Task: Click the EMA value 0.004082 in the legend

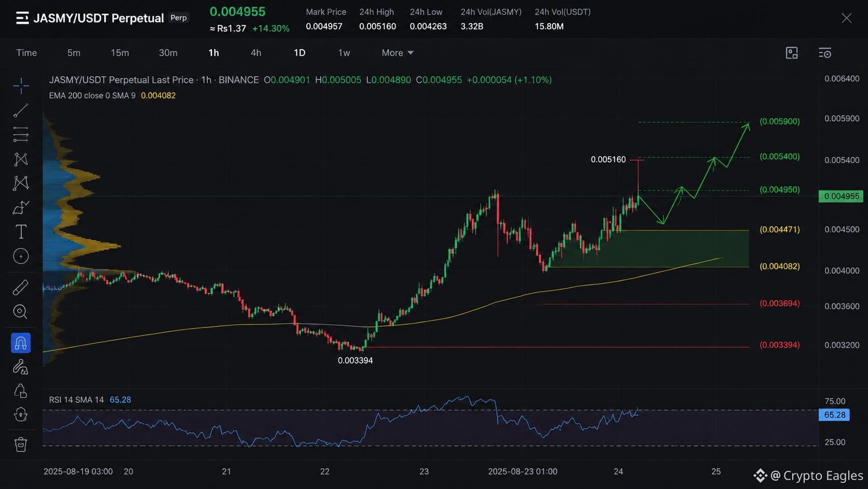Action: click(x=158, y=96)
